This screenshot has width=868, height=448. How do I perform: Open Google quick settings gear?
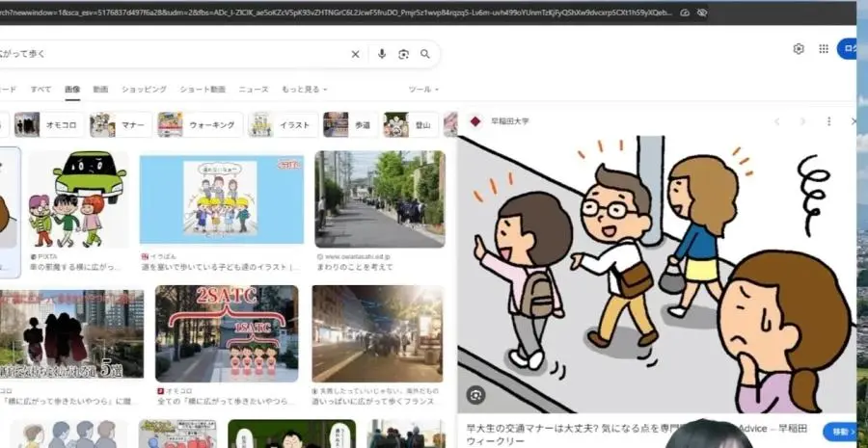click(x=799, y=49)
